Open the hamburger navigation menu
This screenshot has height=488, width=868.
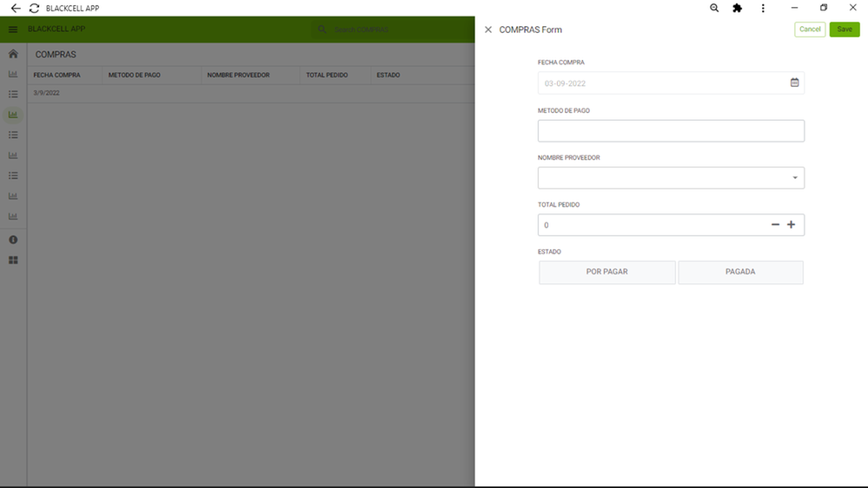[x=13, y=30]
